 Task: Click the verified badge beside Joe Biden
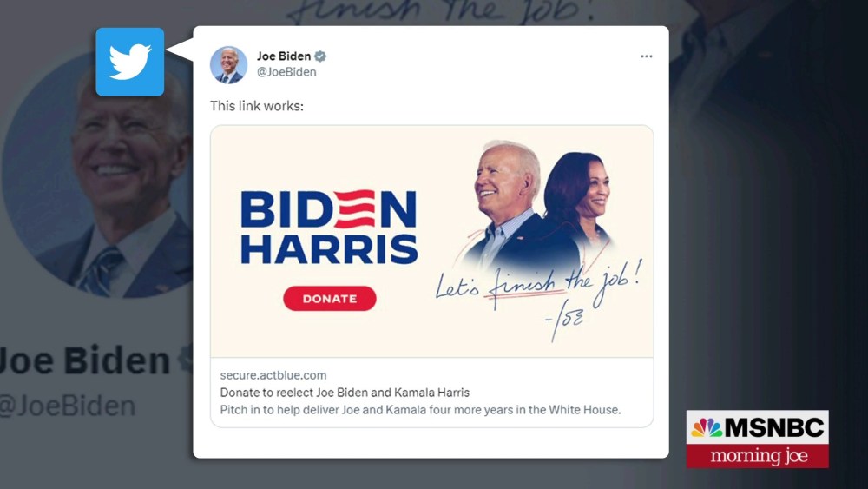tap(320, 56)
